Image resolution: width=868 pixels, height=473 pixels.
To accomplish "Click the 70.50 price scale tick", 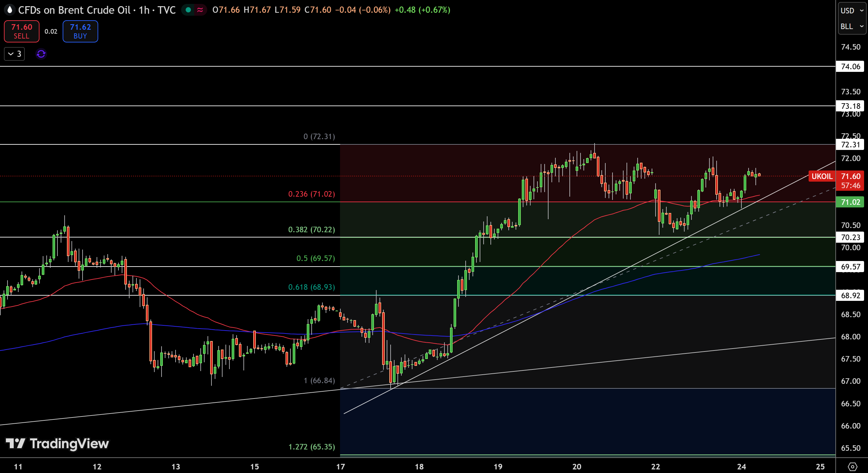I will pos(850,225).
